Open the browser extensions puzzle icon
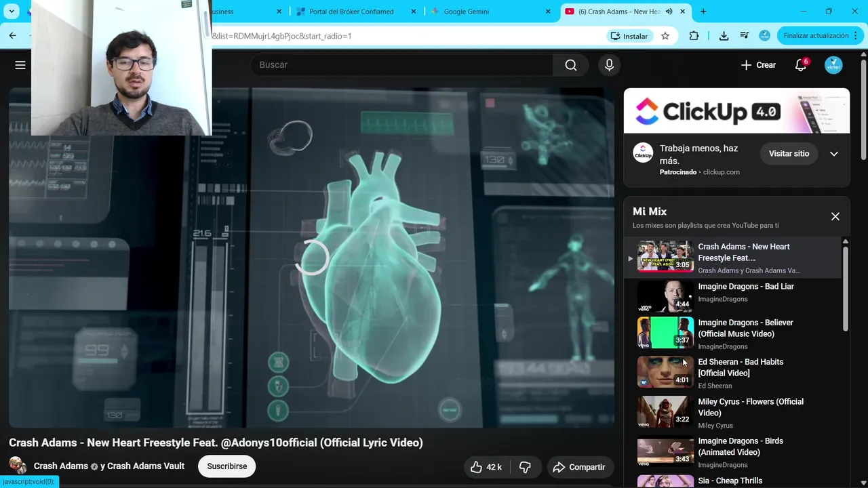 click(694, 36)
